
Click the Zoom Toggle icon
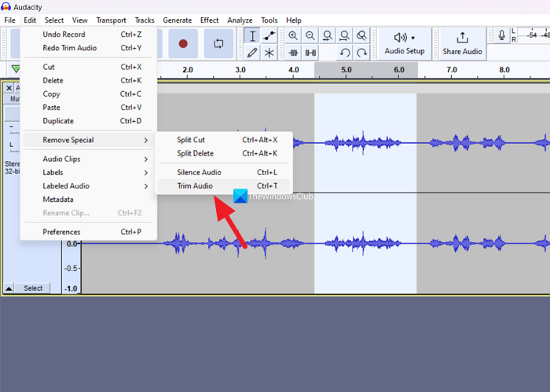tap(361, 36)
